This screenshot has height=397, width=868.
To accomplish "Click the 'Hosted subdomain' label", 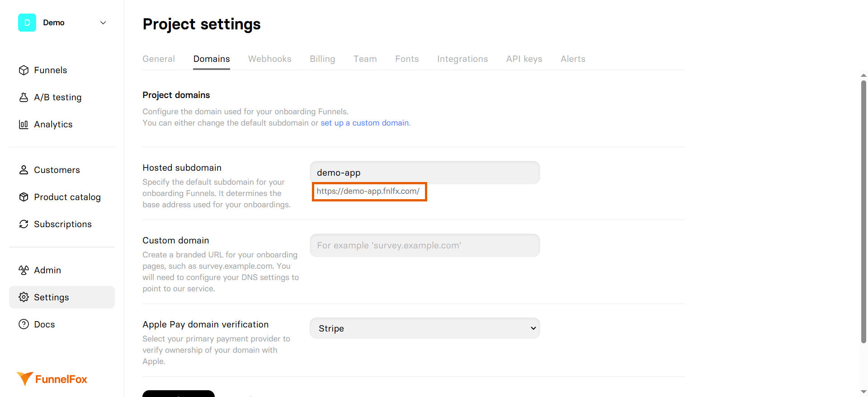I will coord(182,168).
